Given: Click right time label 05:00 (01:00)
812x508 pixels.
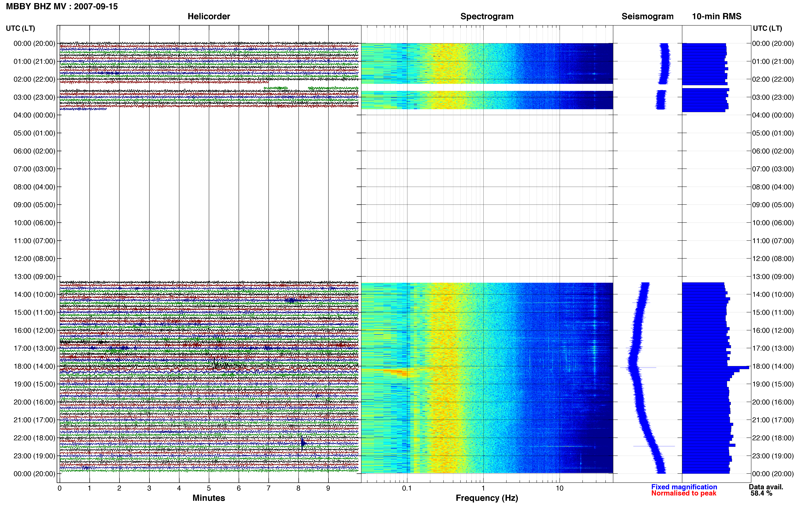Looking at the screenshot, I should [773, 133].
